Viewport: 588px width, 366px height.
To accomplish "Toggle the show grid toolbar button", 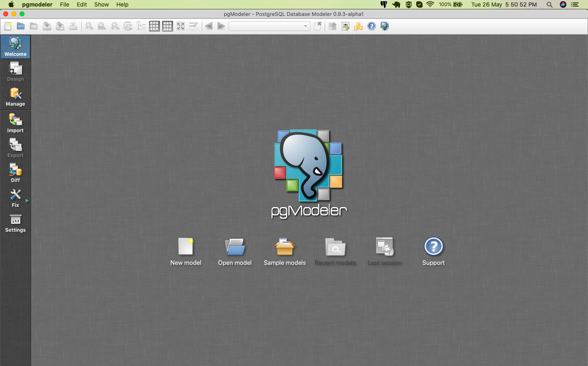I will (x=154, y=27).
